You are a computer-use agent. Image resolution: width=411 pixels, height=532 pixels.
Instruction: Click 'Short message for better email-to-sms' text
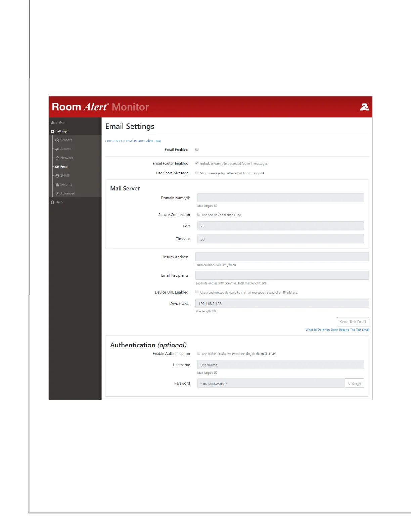[x=232, y=173]
